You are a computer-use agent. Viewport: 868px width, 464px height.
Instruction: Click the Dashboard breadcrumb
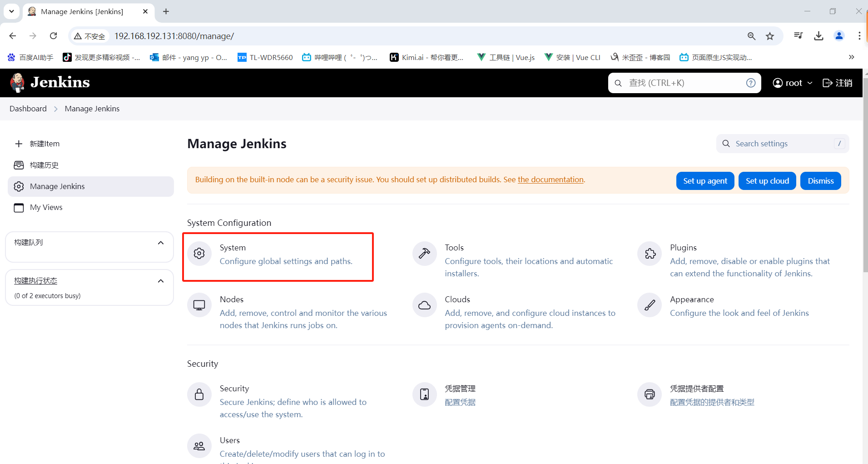28,109
